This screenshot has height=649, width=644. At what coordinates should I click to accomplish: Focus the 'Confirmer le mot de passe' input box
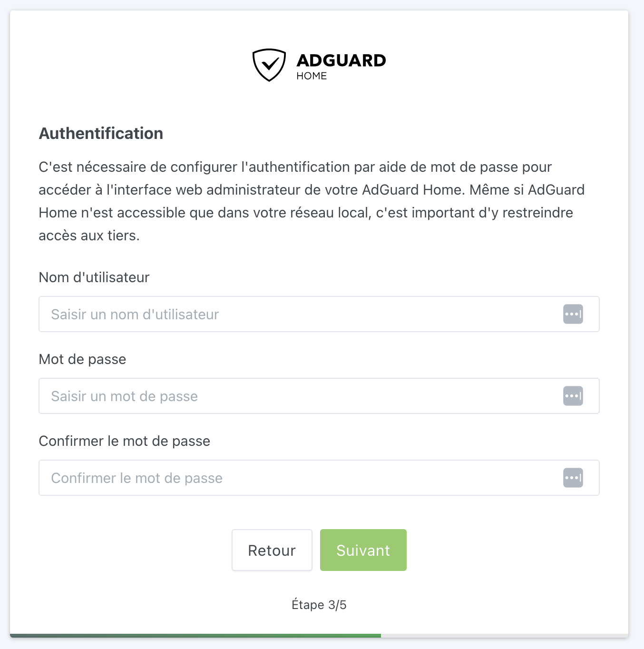tap(319, 478)
